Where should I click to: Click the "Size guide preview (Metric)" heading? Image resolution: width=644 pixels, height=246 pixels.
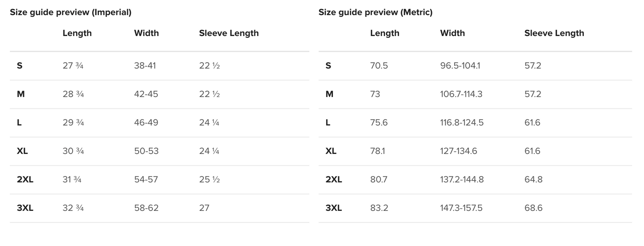[x=375, y=12]
